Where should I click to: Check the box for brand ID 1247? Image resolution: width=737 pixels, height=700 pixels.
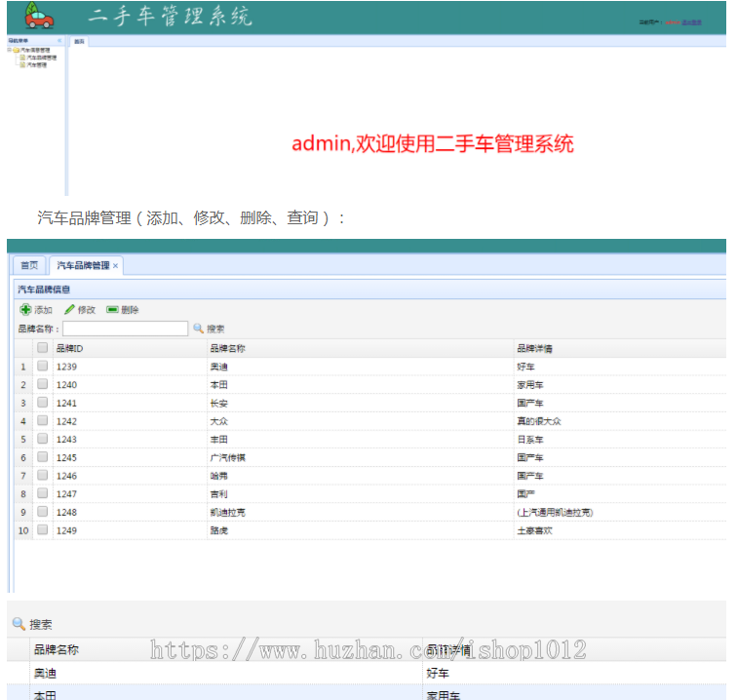[42, 493]
